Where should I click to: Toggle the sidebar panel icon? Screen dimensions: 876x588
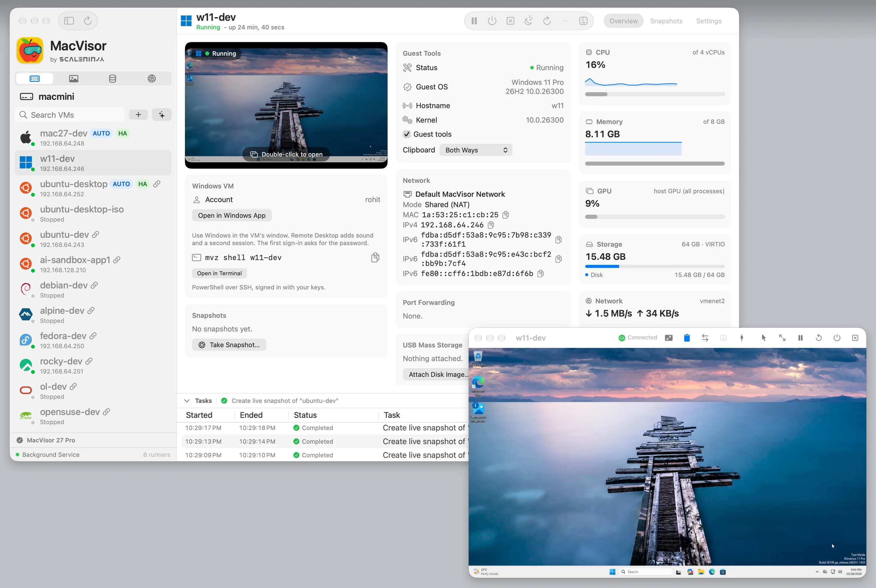pyautogui.click(x=69, y=21)
